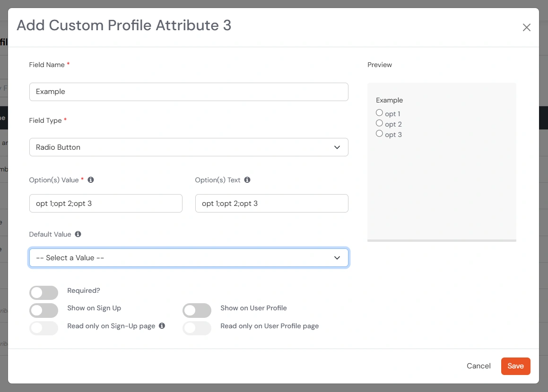Image resolution: width=548 pixels, height=392 pixels.
Task: Select the opt 1 radio button in preview
Action: pos(379,112)
